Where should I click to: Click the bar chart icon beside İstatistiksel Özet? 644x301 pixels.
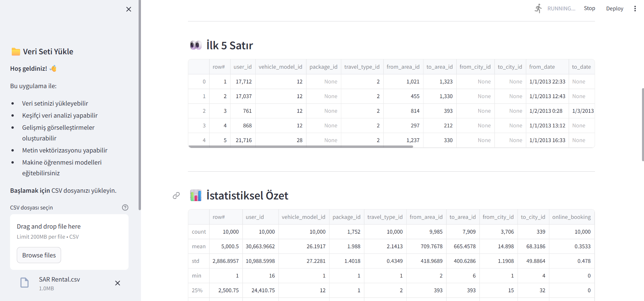(x=196, y=195)
